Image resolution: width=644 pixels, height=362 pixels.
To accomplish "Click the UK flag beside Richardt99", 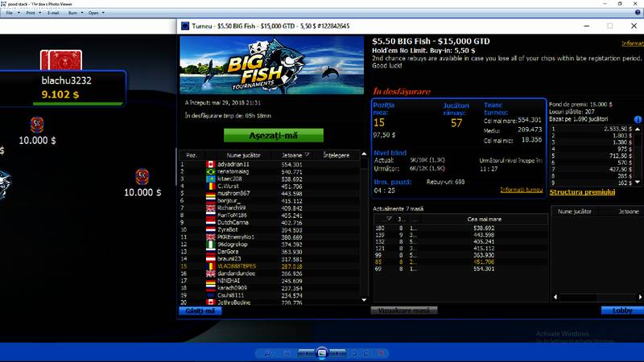I will coord(211,208).
